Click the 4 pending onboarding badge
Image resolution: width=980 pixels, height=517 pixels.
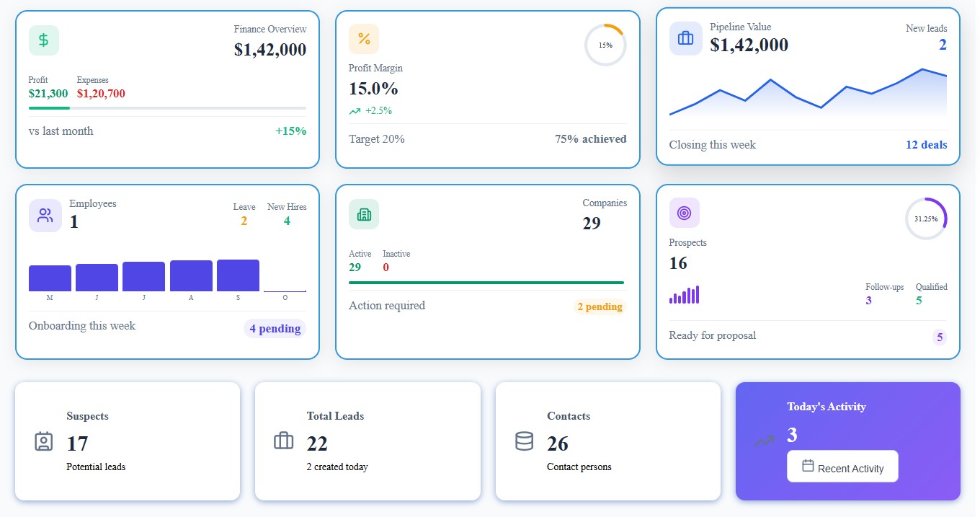(275, 329)
